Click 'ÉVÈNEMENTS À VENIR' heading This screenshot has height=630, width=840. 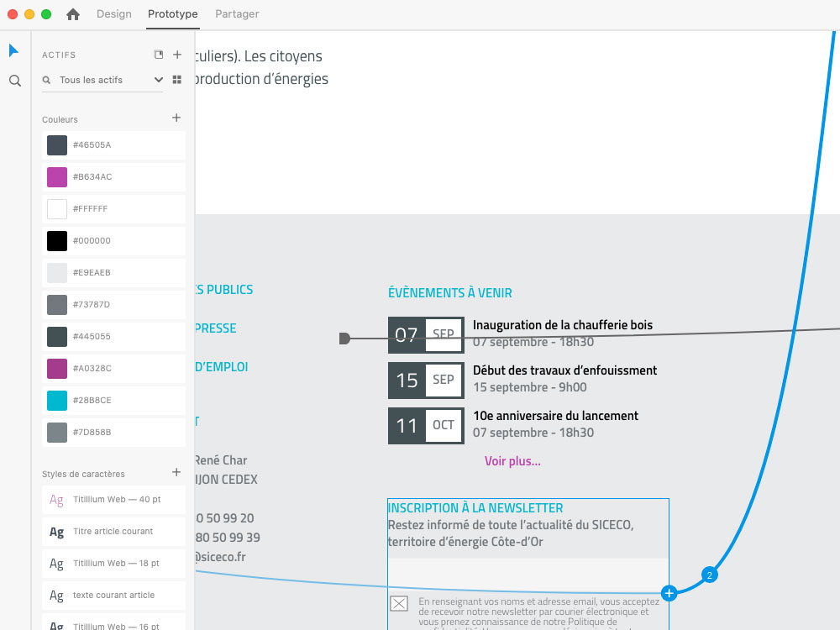click(449, 293)
